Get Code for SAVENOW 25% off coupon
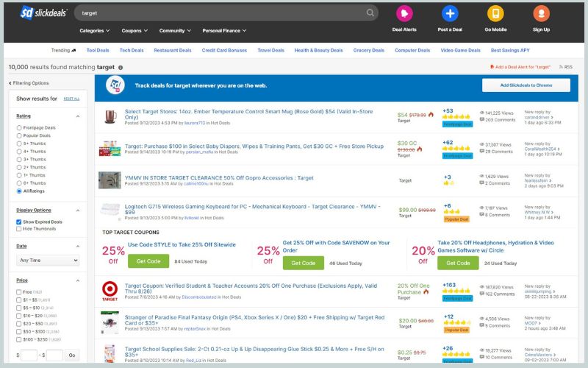Screen dimensions: 588x368 point(304,263)
